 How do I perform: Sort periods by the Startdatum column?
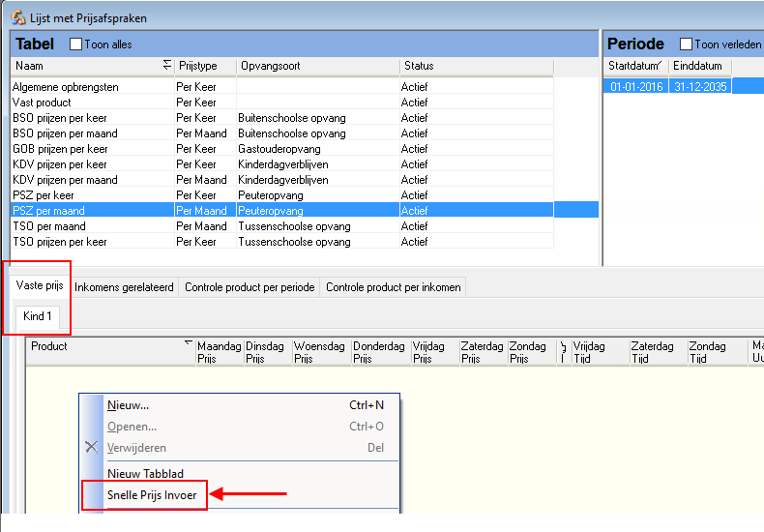635,66
